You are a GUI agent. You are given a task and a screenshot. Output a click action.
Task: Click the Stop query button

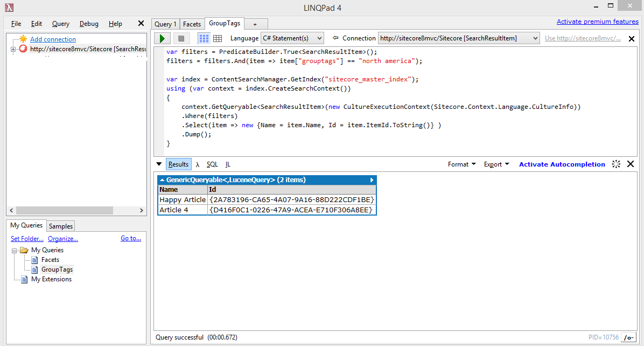[181, 38]
